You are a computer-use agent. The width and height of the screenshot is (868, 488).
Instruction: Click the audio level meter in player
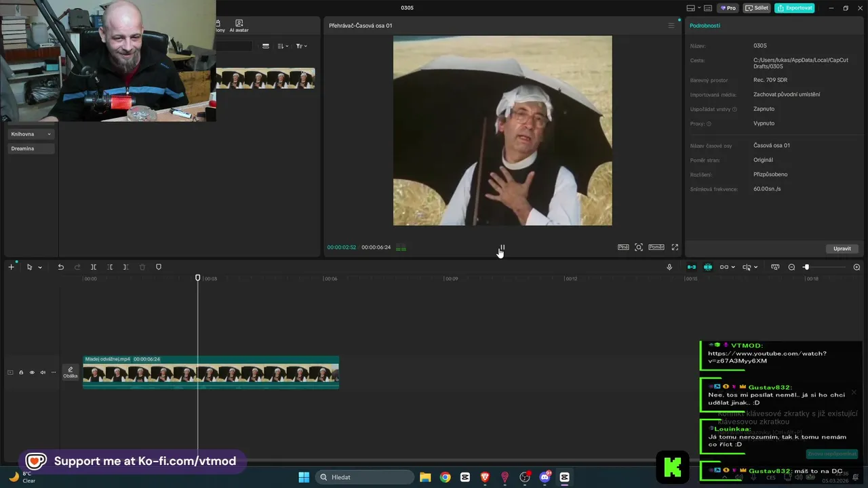pos(401,248)
